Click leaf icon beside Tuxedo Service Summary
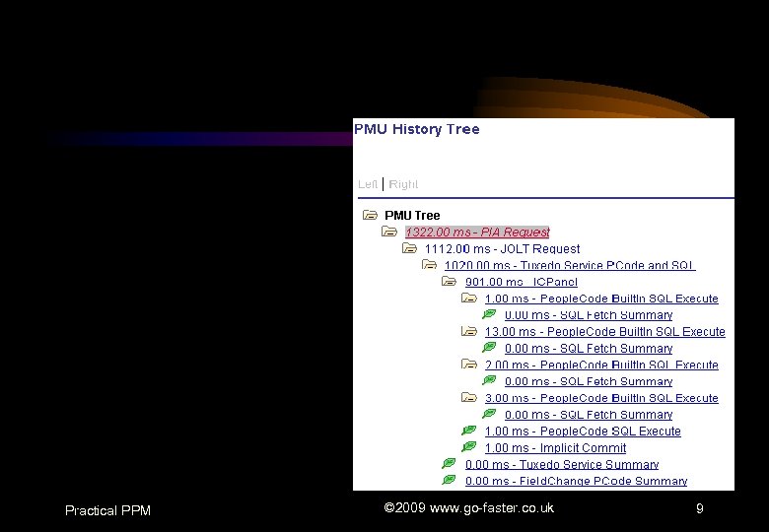This screenshot has width=769, height=532. tap(449, 463)
